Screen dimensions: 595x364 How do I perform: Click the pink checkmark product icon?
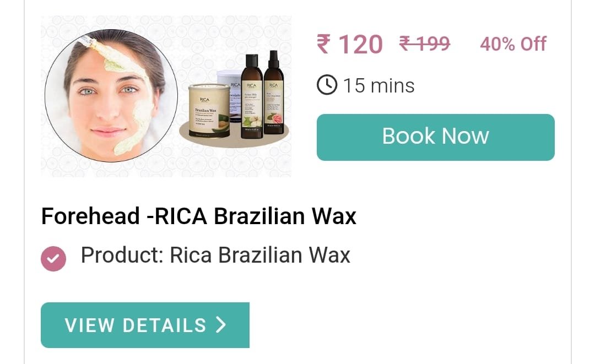pos(53,259)
